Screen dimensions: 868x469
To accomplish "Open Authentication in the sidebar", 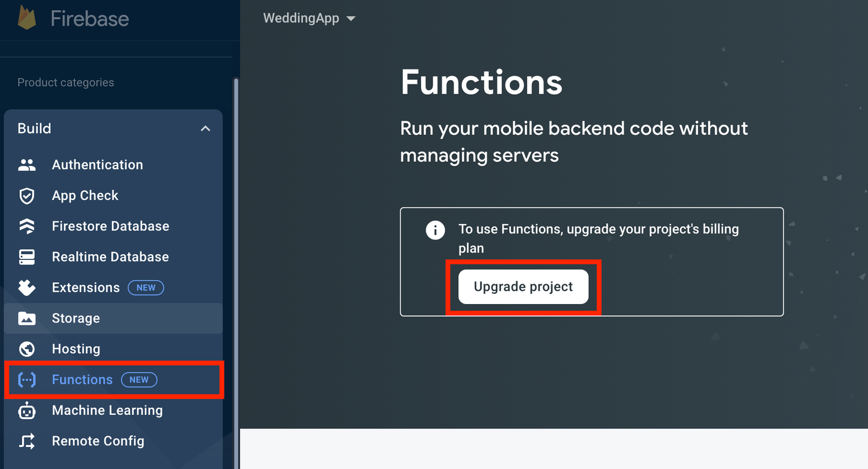I will click(x=113, y=165).
